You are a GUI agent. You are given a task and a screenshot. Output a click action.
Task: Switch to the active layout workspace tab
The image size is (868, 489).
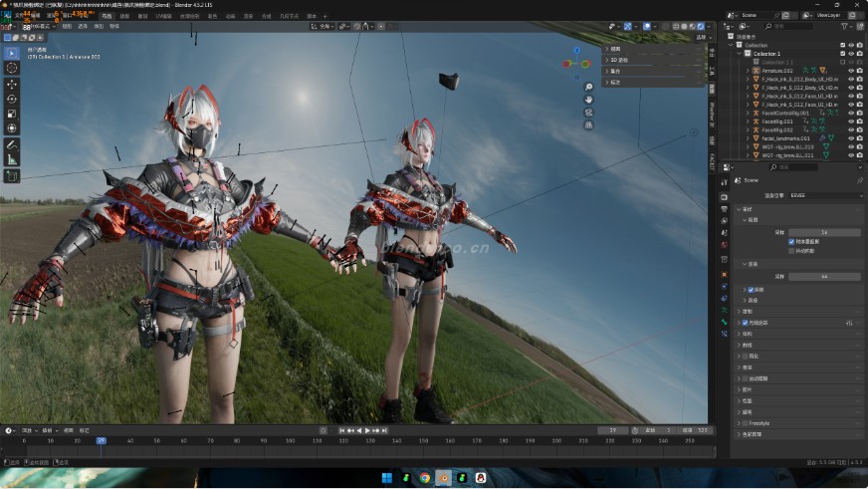click(x=107, y=16)
